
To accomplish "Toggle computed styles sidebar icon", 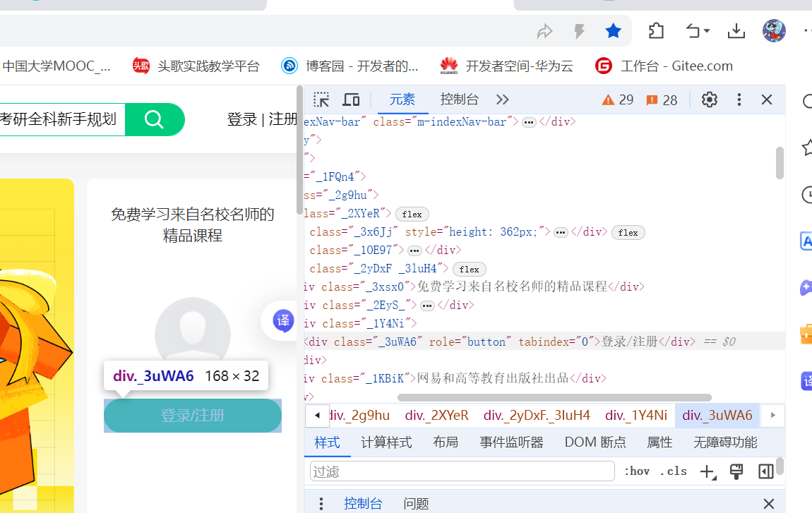I will pos(766,471).
